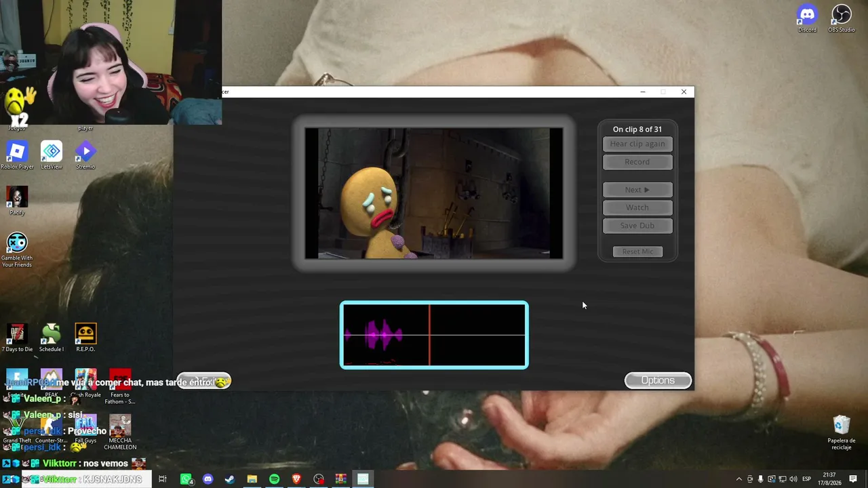Viewport: 868px width, 488px height.
Task: Click the Watch button
Action: [x=637, y=207]
